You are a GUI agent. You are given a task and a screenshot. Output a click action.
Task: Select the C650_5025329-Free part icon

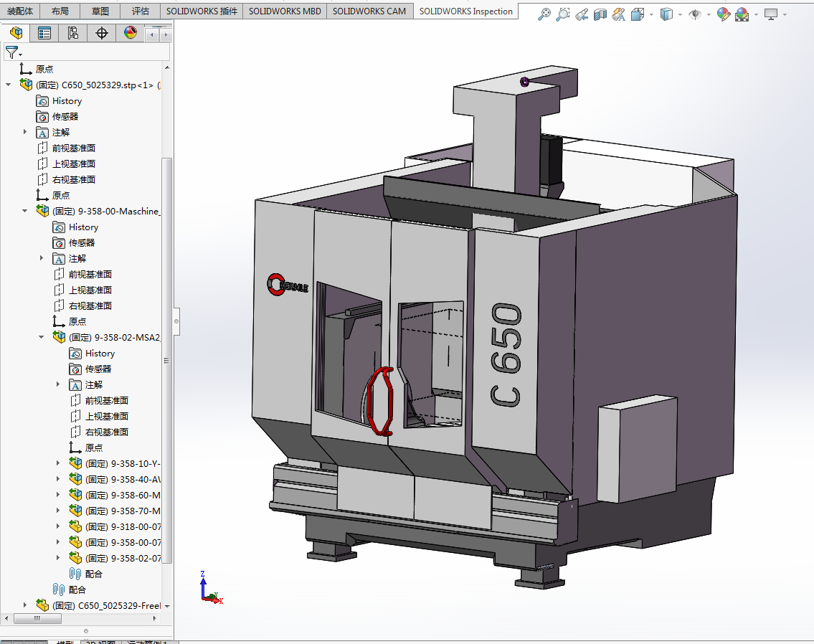coord(42,605)
